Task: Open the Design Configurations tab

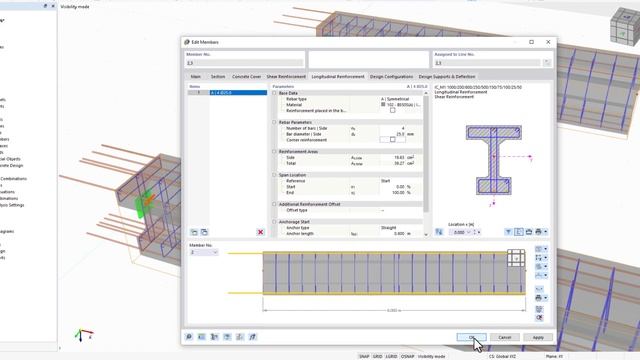Action: (391, 76)
